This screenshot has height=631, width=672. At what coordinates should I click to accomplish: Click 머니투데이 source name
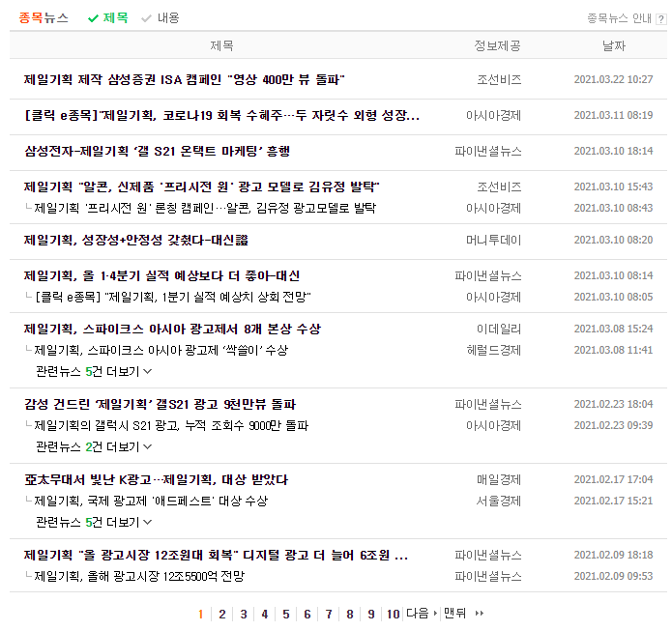point(493,240)
